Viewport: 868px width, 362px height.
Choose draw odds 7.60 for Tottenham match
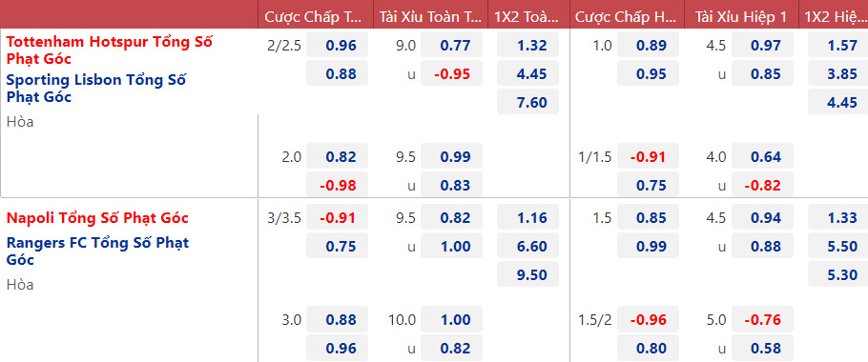(528, 102)
